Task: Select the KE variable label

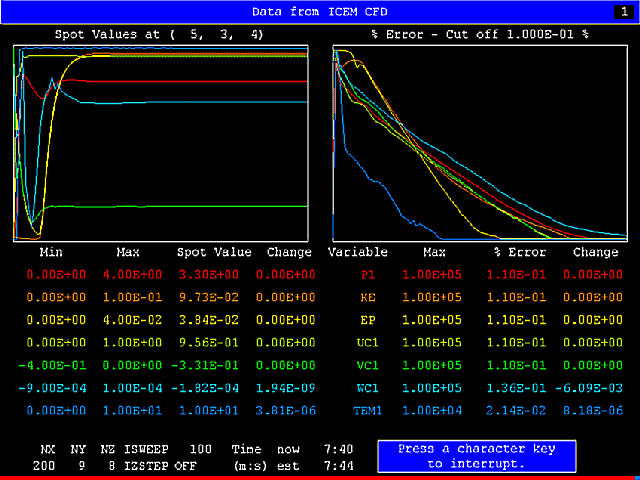Action: click(x=368, y=296)
